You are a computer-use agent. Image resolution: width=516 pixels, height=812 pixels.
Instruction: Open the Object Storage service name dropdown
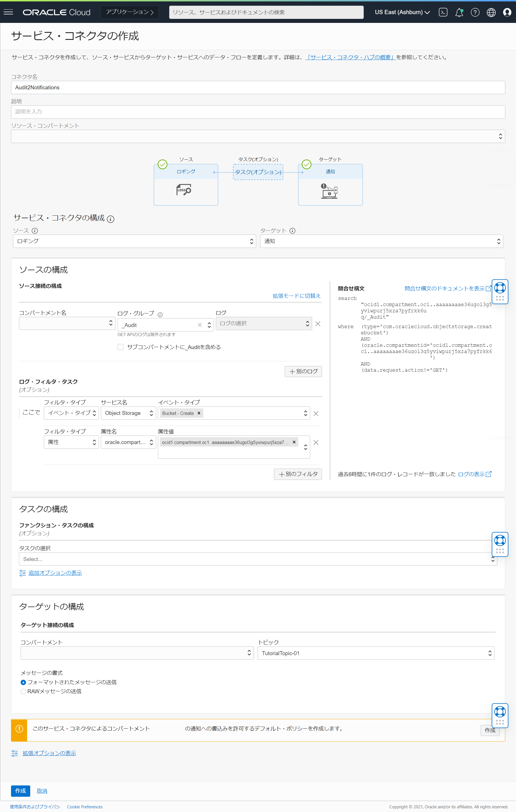point(129,413)
